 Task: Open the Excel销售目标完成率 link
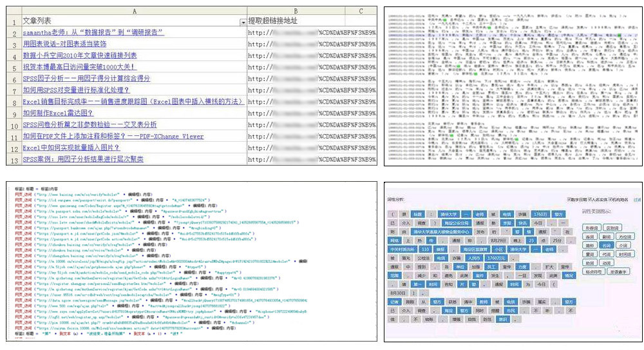(x=133, y=101)
